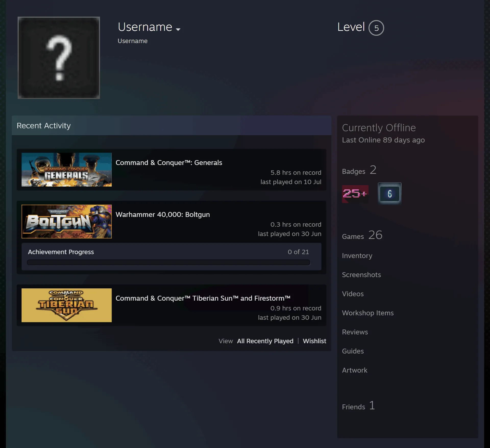The width and height of the screenshot is (490, 448).
Task: Go to Inventory
Action: pyautogui.click(x=357, y=255)
